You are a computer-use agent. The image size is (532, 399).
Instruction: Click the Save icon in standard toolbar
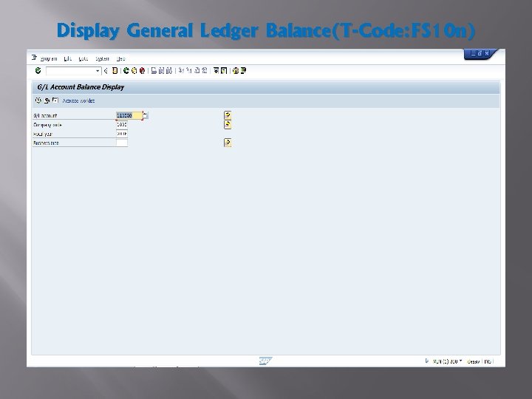115,71
